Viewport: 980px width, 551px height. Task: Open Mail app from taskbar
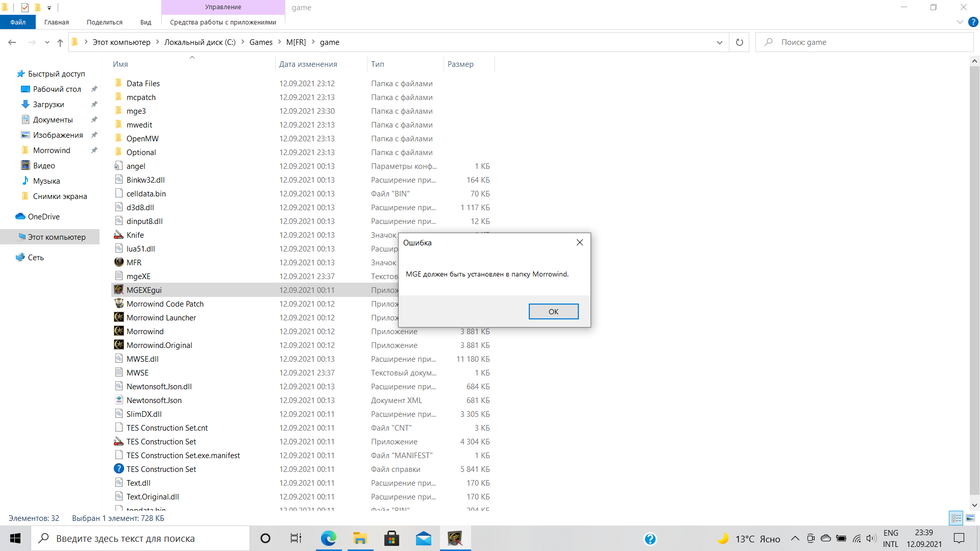[423, 538]
